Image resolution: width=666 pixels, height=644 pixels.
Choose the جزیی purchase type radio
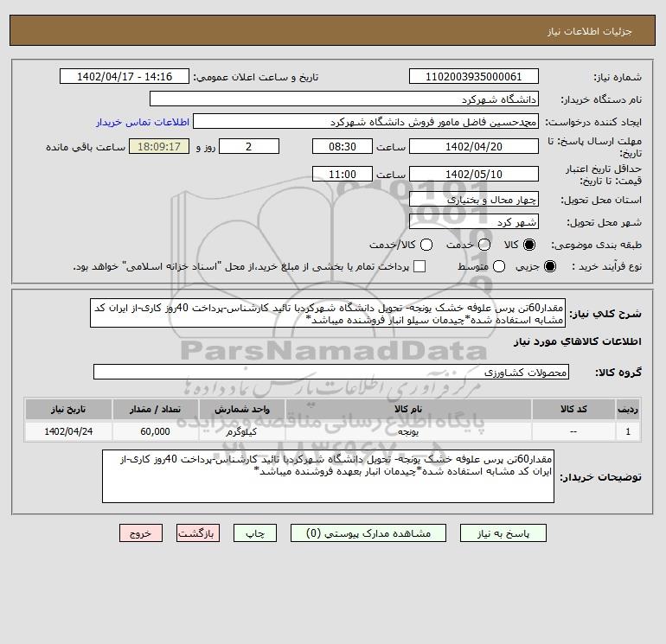(x=549, y=266)
